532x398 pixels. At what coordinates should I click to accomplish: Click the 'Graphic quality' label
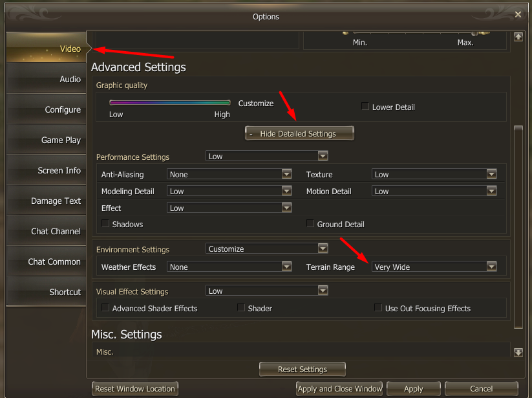click(x=122, y=85)
